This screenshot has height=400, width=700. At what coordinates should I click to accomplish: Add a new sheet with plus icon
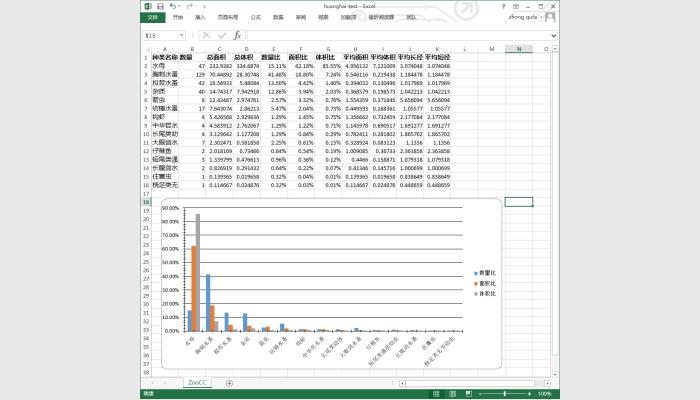coord(229,383)
